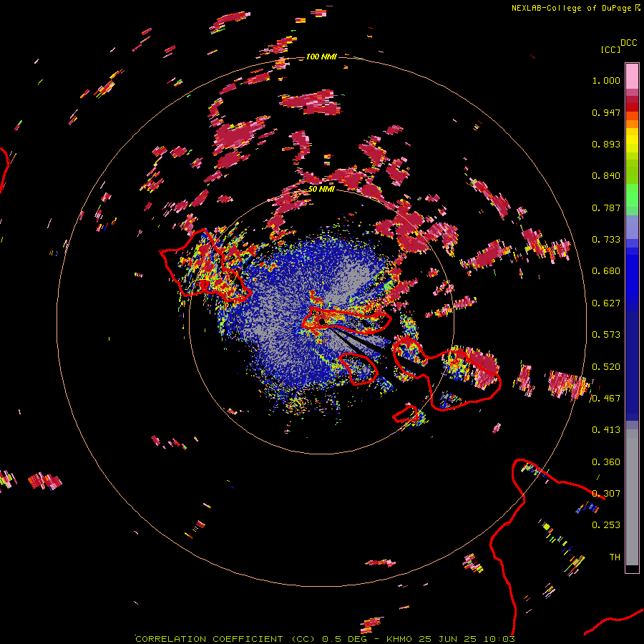
Task: Click the pink top segment of color bar
Action: [x=632, y=77]
